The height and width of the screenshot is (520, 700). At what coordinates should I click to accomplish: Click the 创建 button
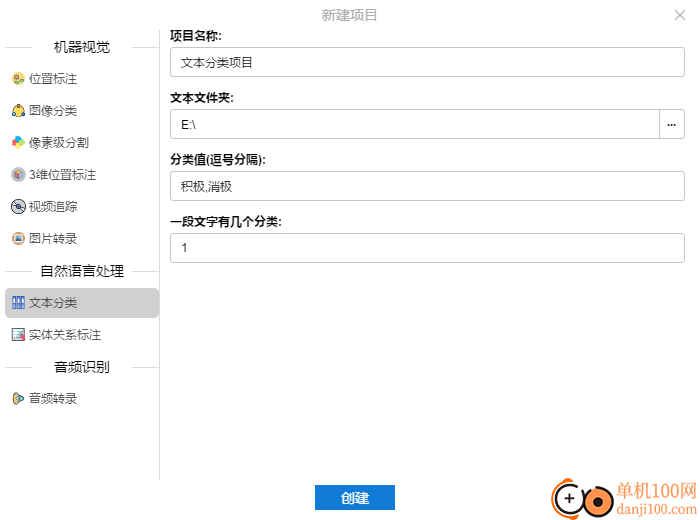(x=355, y=498)
